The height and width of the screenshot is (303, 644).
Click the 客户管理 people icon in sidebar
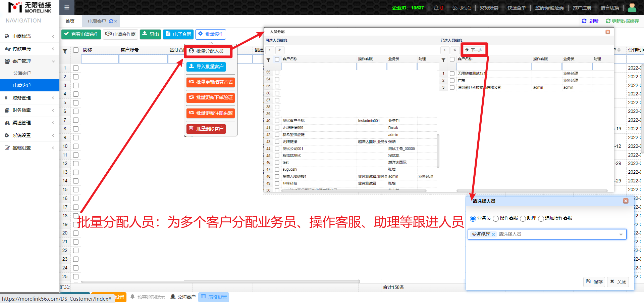7,61
